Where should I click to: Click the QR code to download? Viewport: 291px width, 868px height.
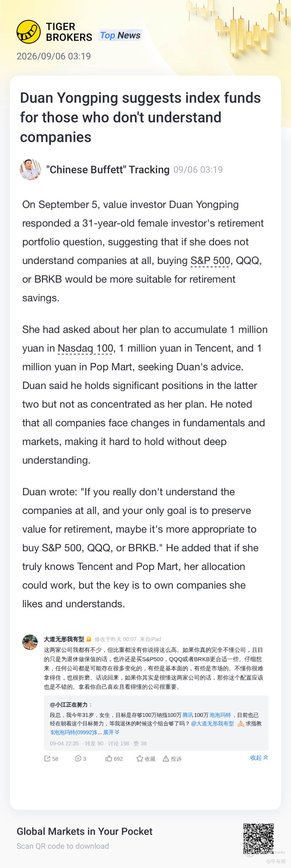click(258, 839)
